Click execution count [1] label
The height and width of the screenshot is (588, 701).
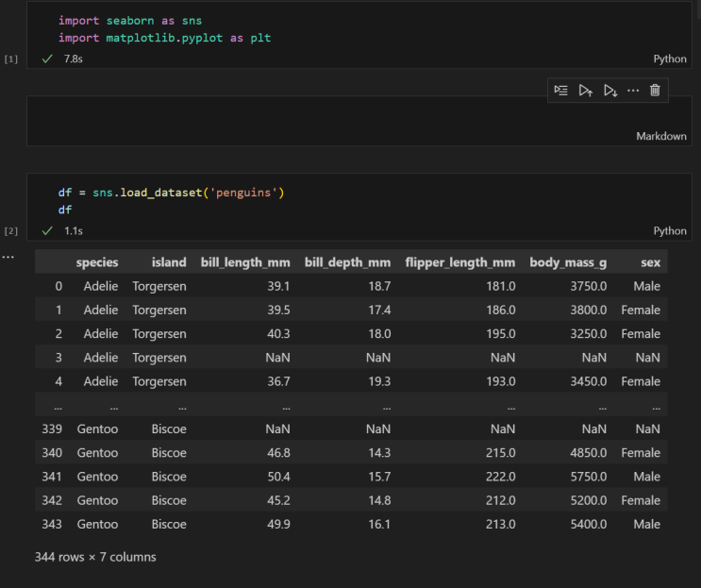[x=11, y=59]
